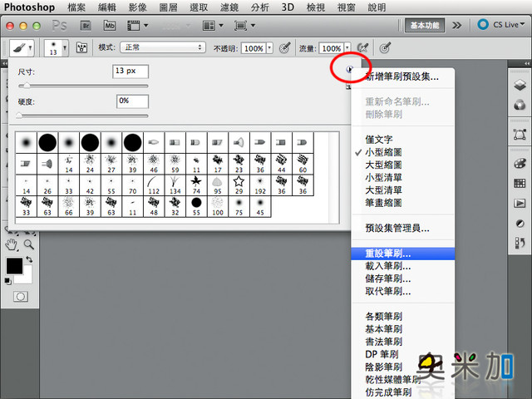Screen dimensions: 532x399
Task: Click the 硬度 hardness field showing 0%
Action: point(132,101)
